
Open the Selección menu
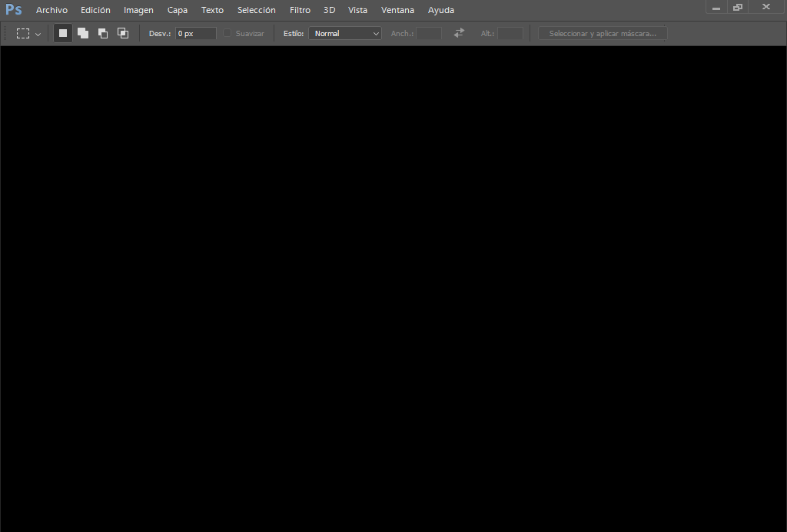(256, 10)
